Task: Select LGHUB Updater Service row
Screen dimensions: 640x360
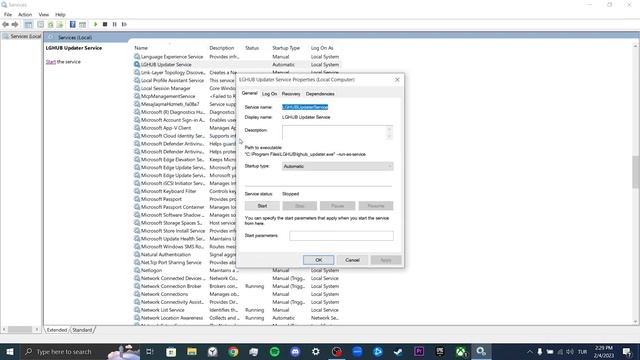Action: [x=237, y=64]
